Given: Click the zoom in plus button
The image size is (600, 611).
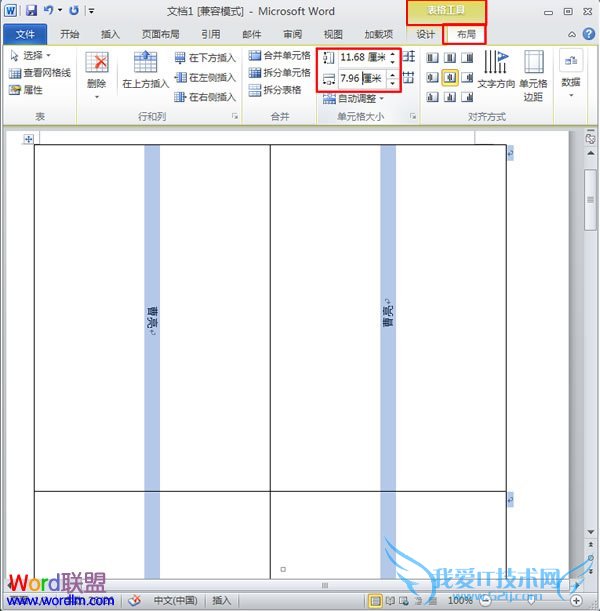Looking at the screenshot, I should click(577, 601).
